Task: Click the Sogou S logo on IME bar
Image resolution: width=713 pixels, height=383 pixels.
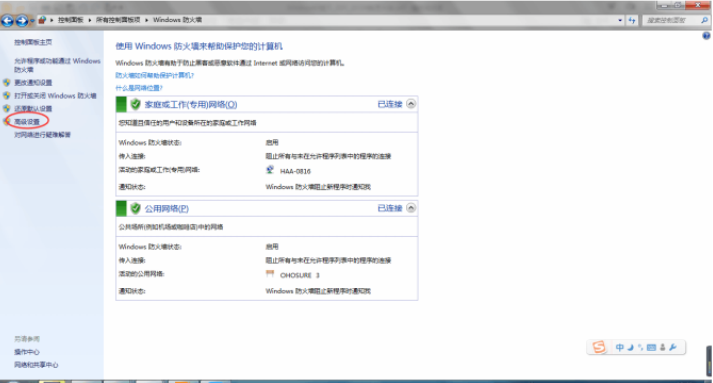Action: coord(599,348)
